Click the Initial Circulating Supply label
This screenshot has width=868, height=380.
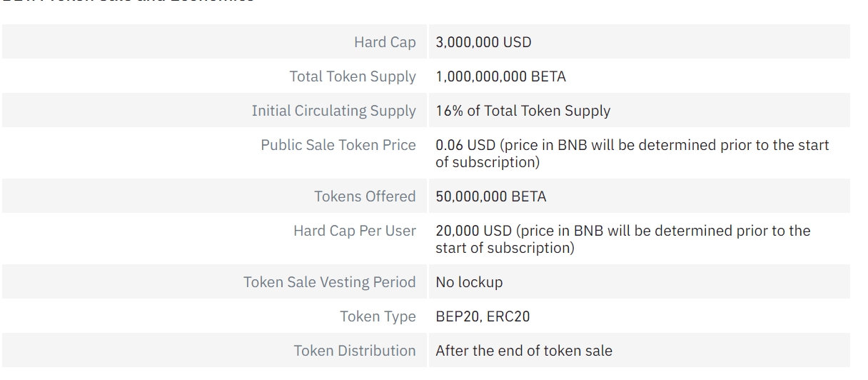(333, 111)
